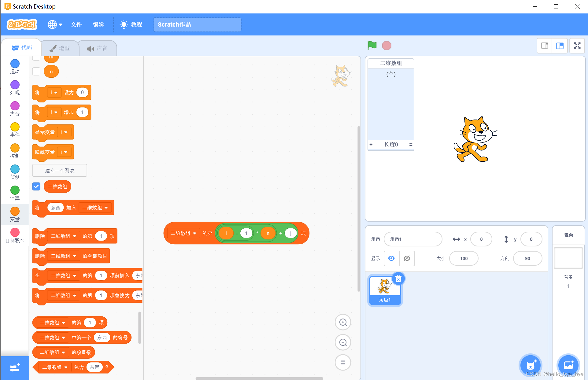This screenshot has width=588, height=380.
Task: Switch to the 造型 costumes tab
Action: 60,48
